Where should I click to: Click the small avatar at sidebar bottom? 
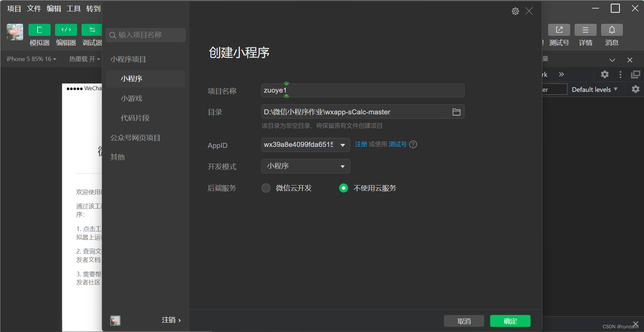click(115, 321)
